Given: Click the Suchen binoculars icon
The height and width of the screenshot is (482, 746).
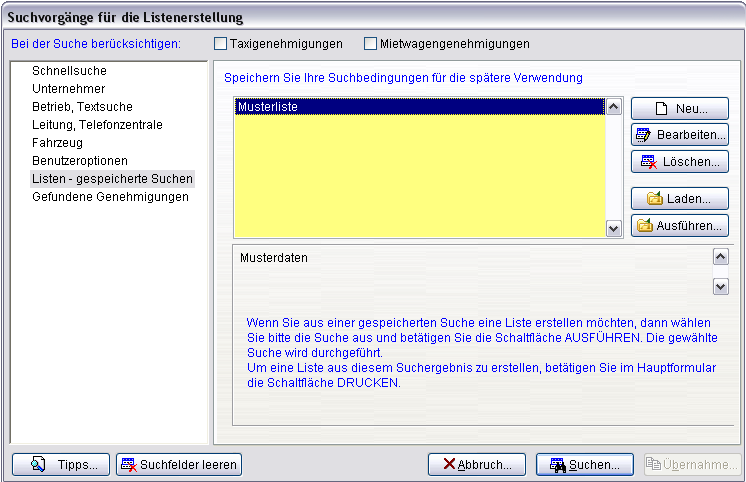Looking at the screenshot, I should (x=556, y=465).
